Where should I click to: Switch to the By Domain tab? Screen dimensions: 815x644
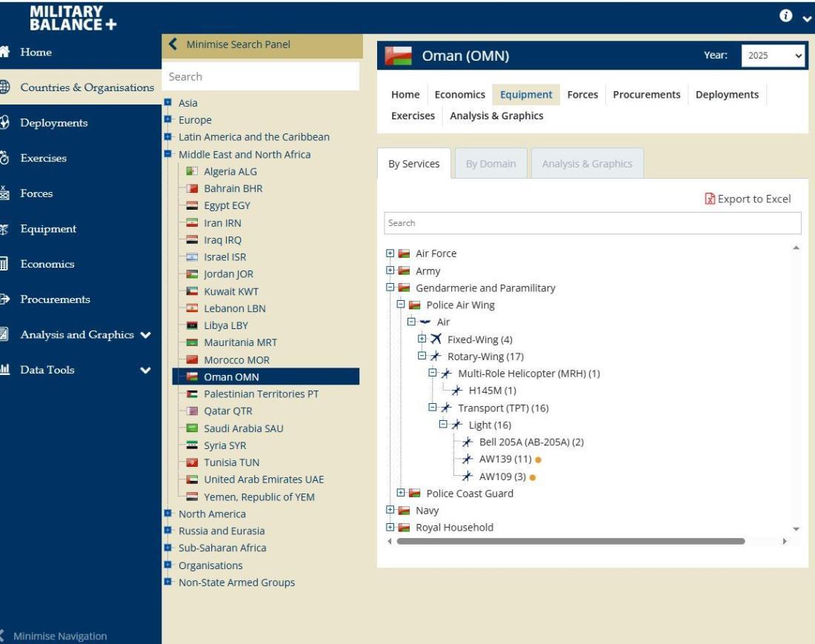pyautogui.click(x=490, y=164)
